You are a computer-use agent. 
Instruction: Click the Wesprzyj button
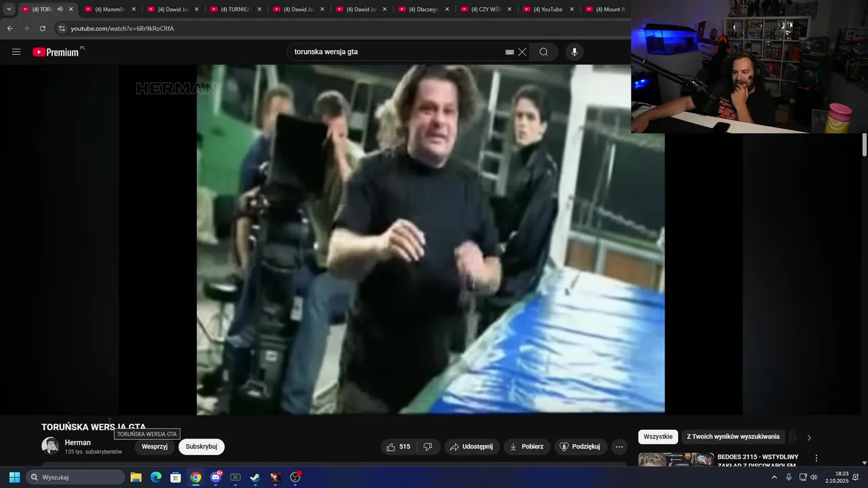155,447
